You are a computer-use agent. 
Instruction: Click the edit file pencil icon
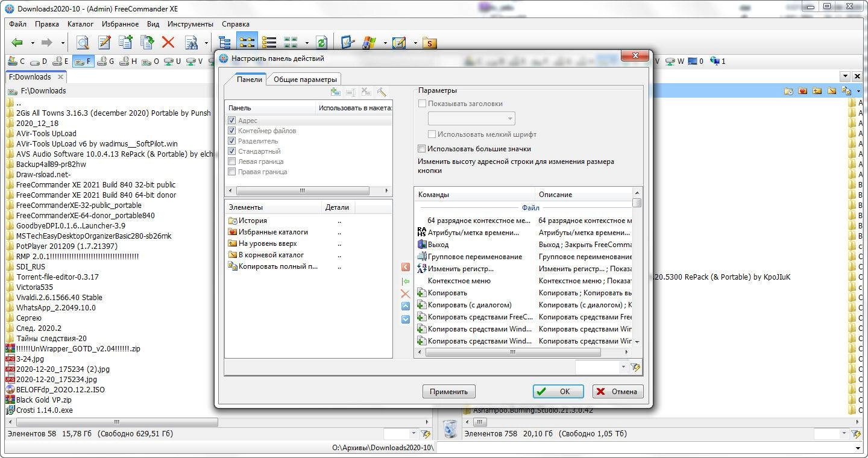pos(104,43)
